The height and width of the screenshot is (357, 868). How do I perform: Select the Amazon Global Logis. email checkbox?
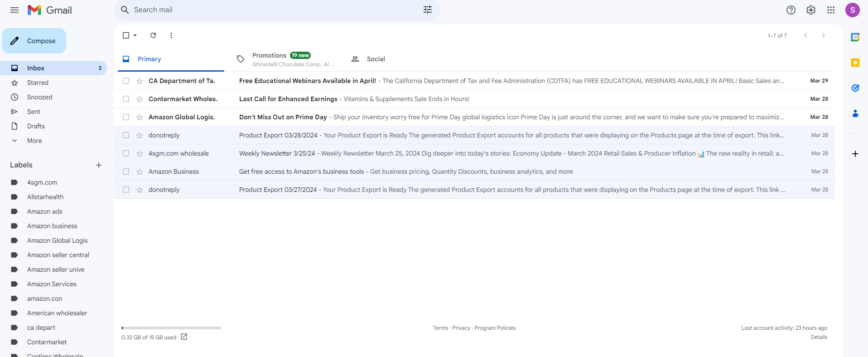pos(126,117)
